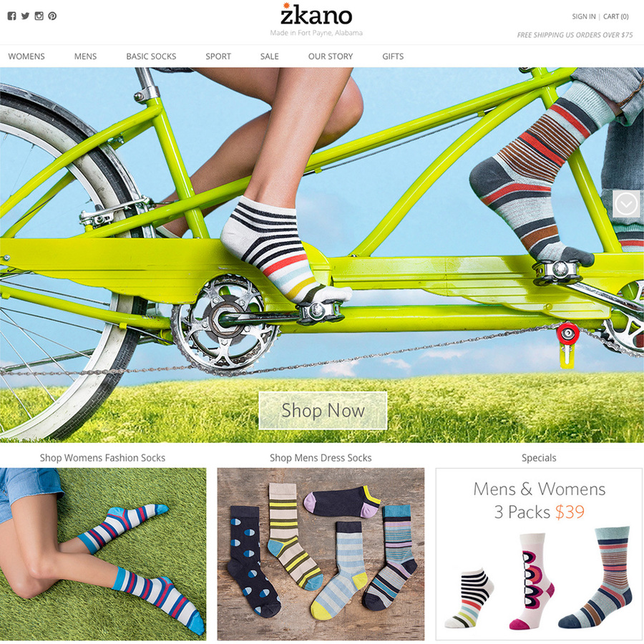Open the Facebook social icon
The height and width of the screenshot is (644, 644).
12,16
